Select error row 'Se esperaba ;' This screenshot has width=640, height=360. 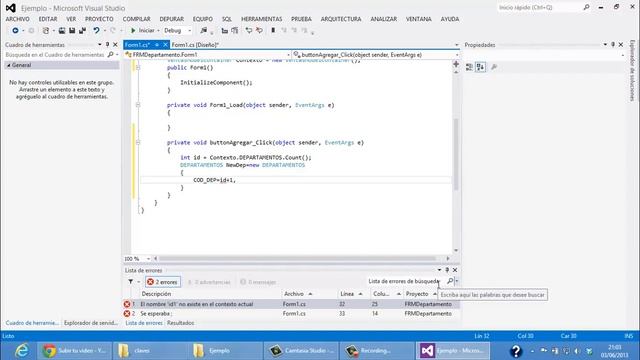coord(291,313)
